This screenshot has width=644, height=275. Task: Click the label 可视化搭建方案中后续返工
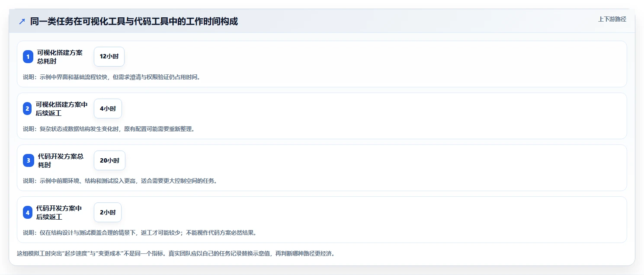[62, 109]
